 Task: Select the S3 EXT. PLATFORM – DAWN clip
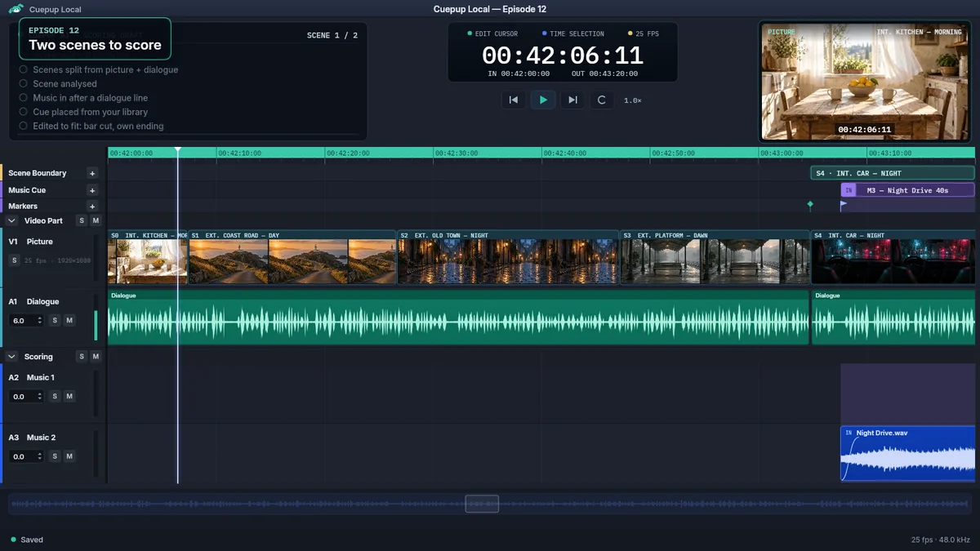[715, 257]
